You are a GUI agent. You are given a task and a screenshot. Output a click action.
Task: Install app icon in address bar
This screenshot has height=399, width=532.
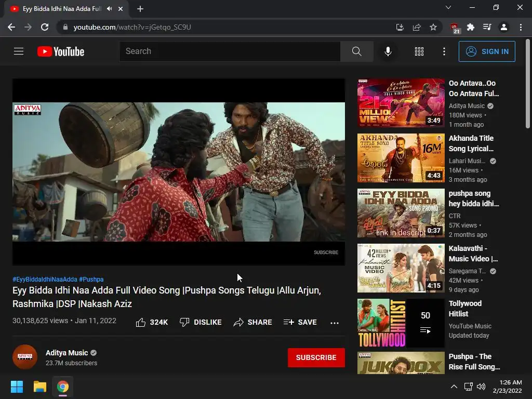click(400, 27)
